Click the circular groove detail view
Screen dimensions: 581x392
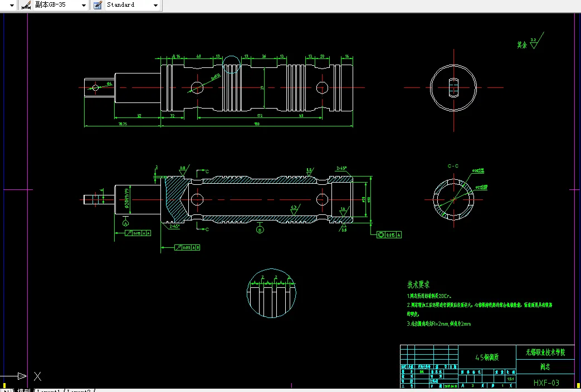tap(271, 294)
